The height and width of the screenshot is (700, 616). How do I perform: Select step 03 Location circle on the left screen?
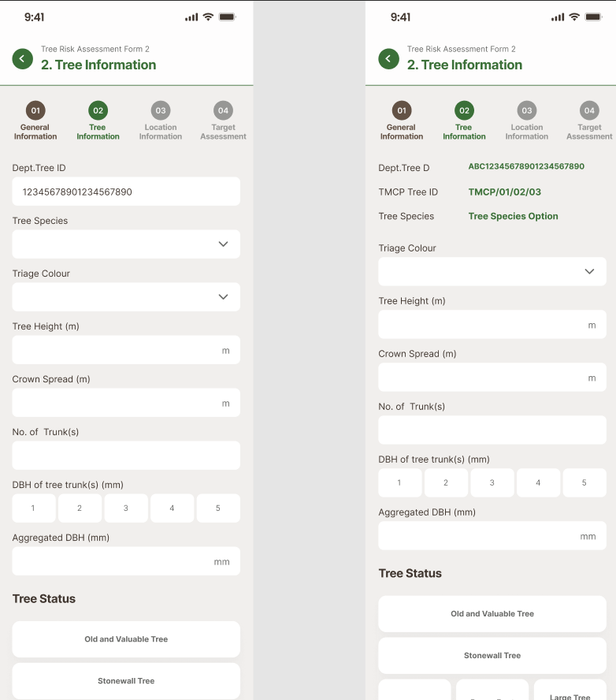161,110
